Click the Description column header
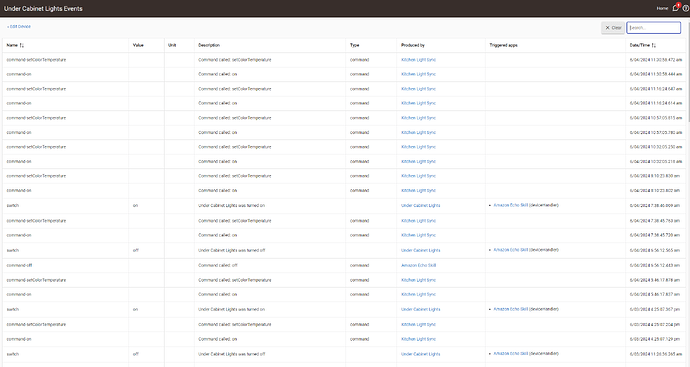The width and height of the screenshot is (690, 367). (209, 45)
